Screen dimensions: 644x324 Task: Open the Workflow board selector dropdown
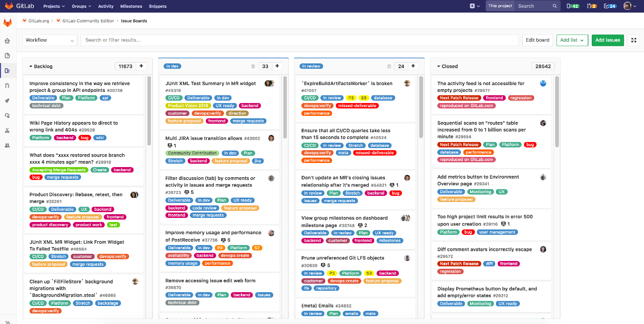click(x=49, y=40)
